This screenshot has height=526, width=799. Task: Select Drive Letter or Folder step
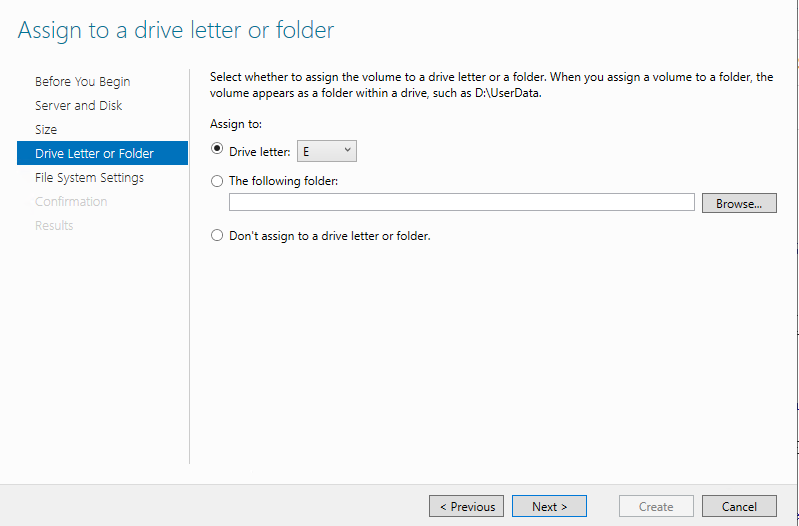coord(102,153)
